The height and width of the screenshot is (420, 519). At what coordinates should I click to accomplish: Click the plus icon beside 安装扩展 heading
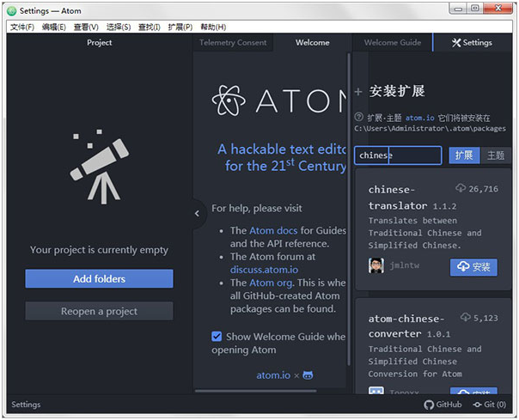click(x=358, y=92)
